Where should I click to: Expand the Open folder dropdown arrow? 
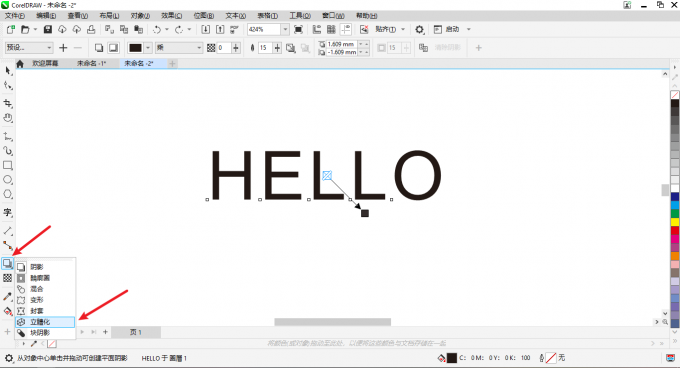[x=35, y=29]
